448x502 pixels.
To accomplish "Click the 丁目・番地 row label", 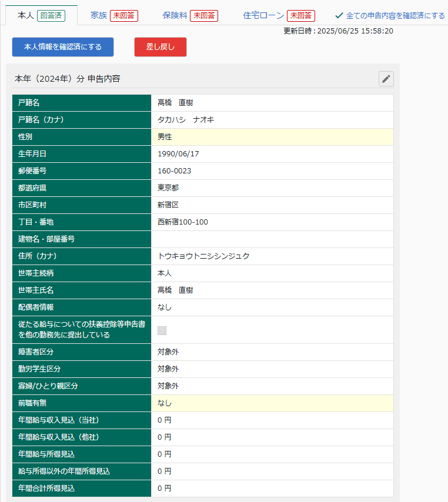I will point(36,222).
